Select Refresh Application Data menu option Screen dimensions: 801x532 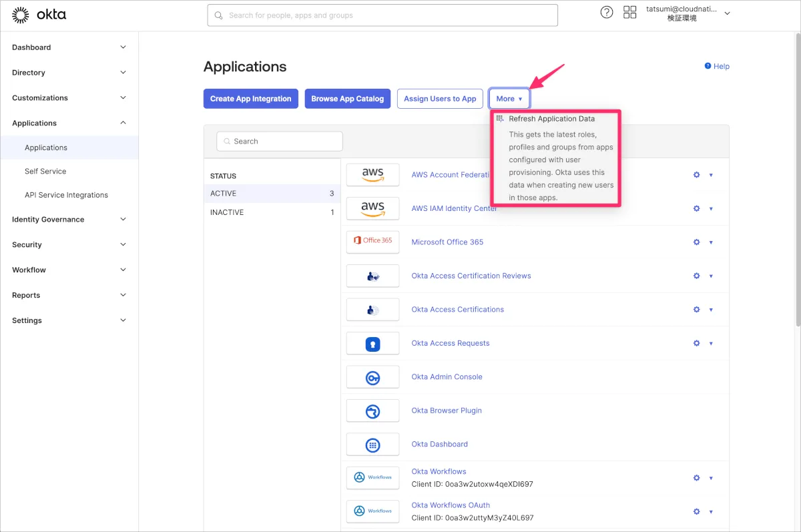click(x=551, y=119)
